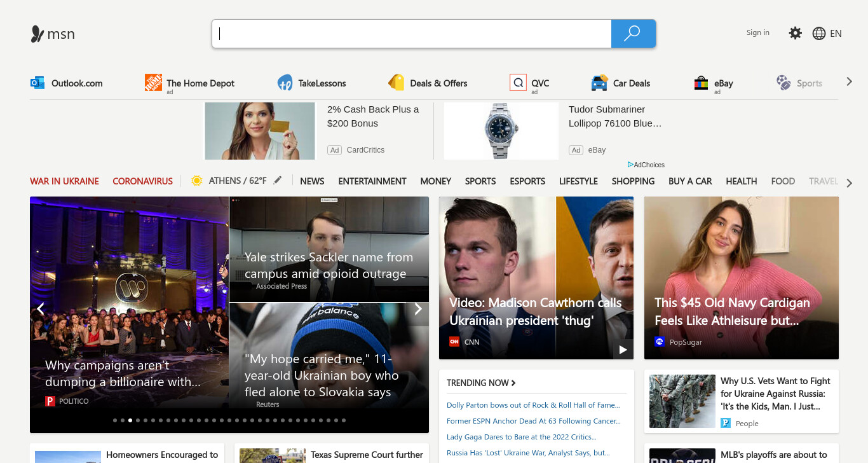Go to the SHOPPING tab
Viewport: 868px width, 463px height.
point(633,181)
